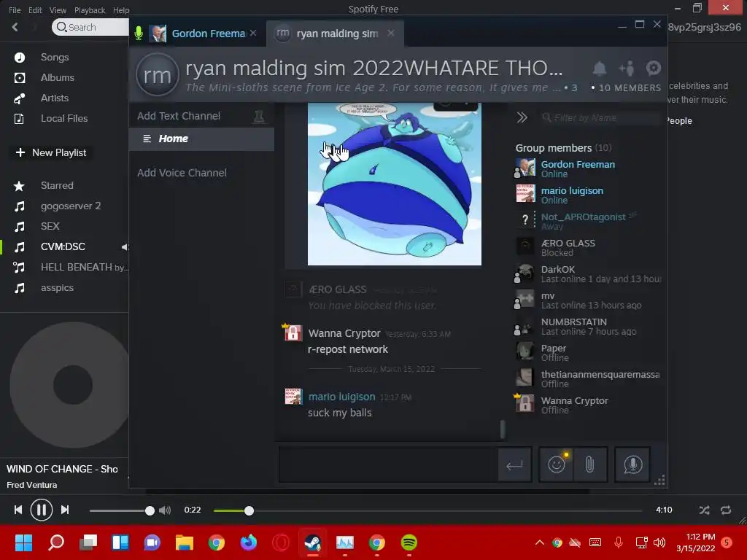Open the View menu
Image resolution: width=747 pixels, height=560 pixels.
pos(58,10)
